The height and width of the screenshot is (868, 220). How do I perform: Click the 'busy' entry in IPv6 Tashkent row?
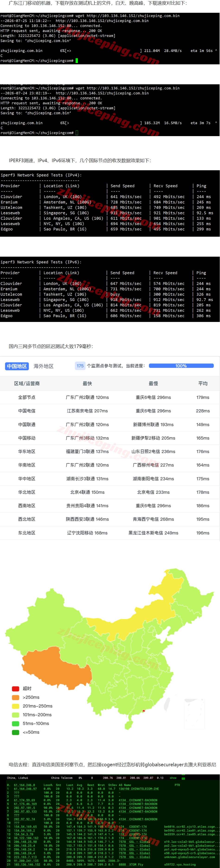[115, 294]
